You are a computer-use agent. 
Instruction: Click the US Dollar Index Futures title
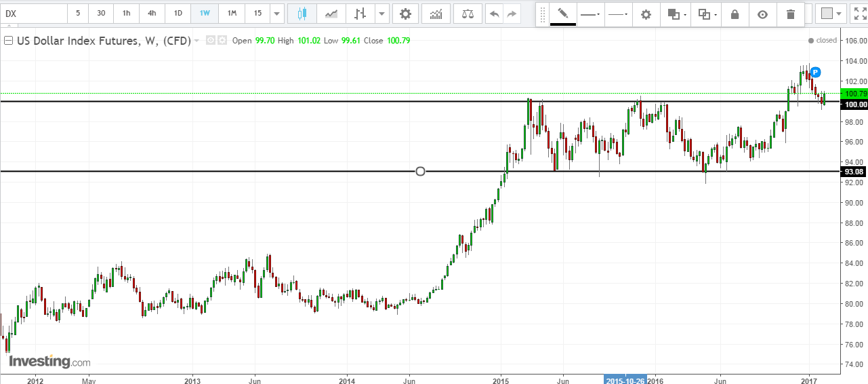pyautogui.click(x=104, y=41)
